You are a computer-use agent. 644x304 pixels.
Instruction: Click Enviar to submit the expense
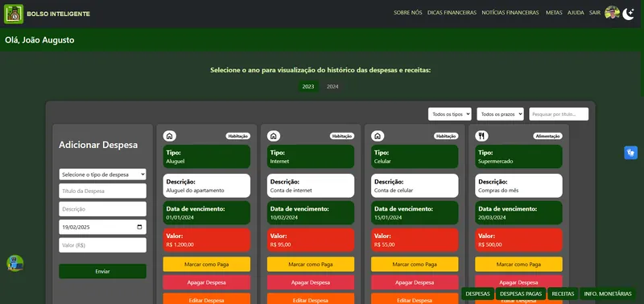(x=103, y=271)
